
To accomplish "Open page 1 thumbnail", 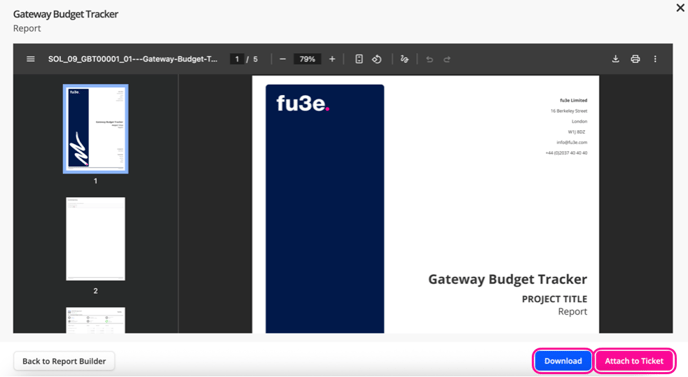I will [x=96, y=129].
